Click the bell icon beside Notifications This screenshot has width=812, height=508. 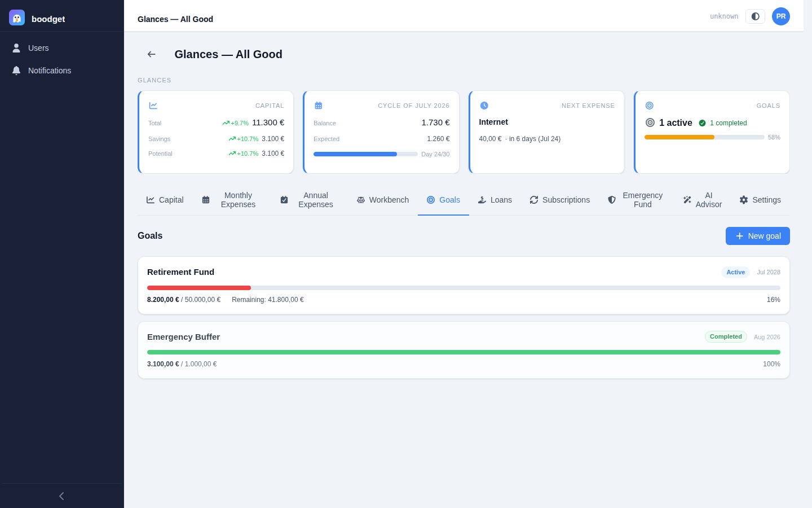(16, 71)
